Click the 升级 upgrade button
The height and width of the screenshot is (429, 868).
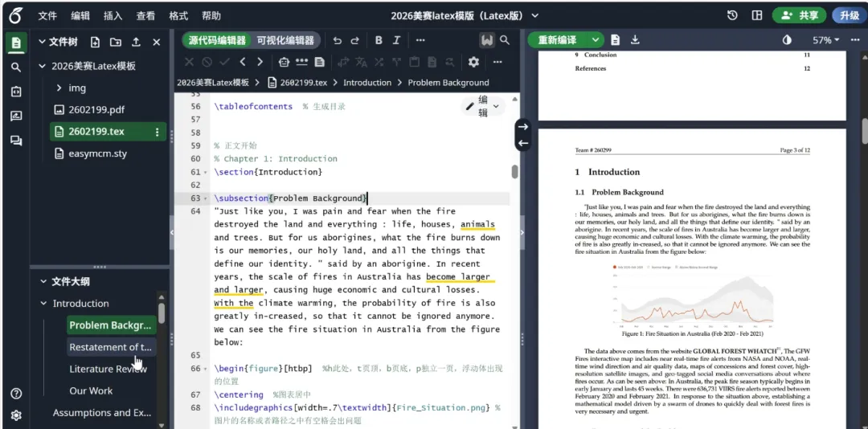pos(850,15)
